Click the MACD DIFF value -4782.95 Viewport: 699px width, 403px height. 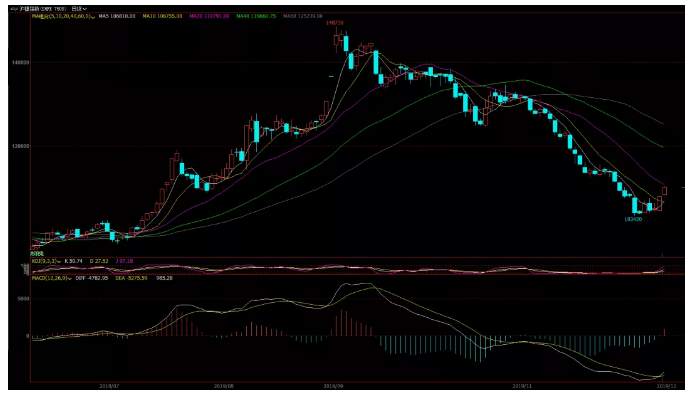click(x=92, y=278)
